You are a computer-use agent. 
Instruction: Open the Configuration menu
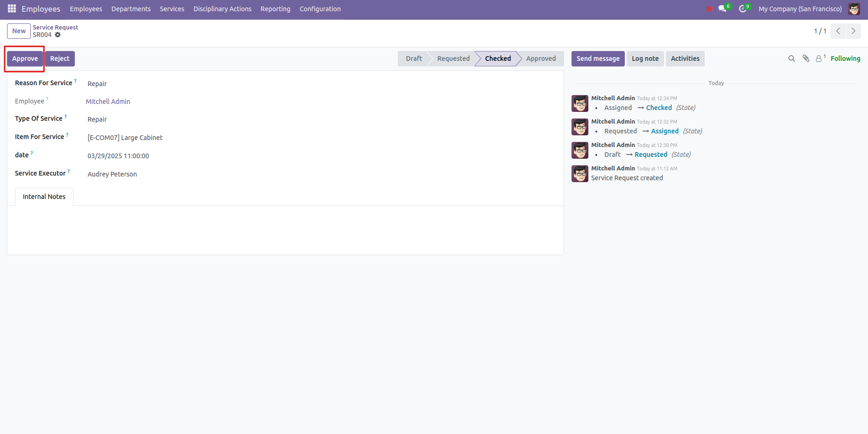coord(320,9)
